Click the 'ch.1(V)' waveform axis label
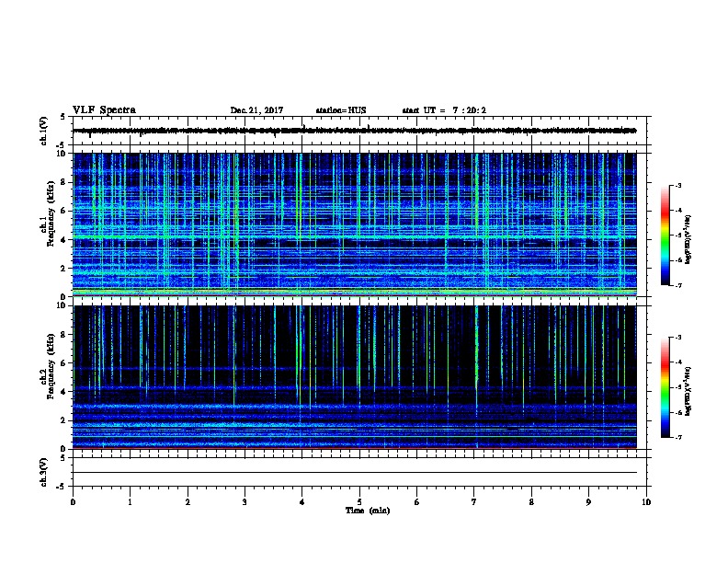Image resolution: width=728 pixels, height=563 pixels. [43, 131]
